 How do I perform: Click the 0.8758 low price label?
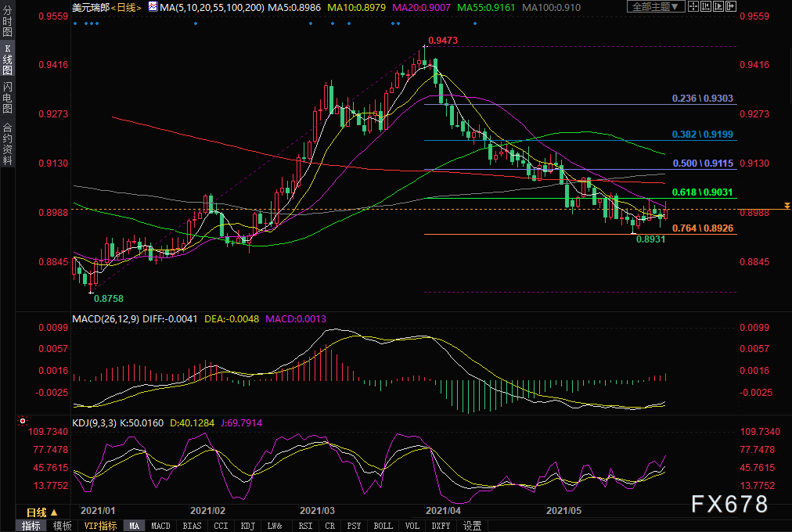point(109,298)
